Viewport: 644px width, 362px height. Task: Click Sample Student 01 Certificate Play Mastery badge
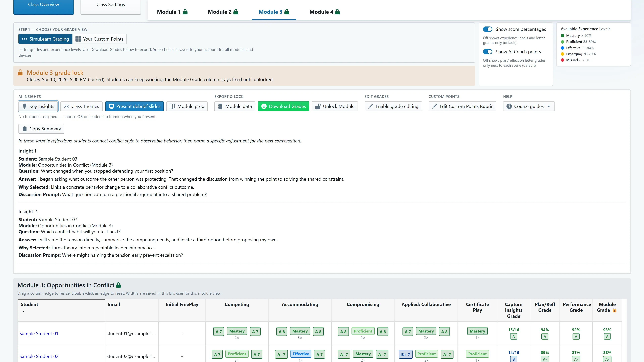[x=477, y=331]
